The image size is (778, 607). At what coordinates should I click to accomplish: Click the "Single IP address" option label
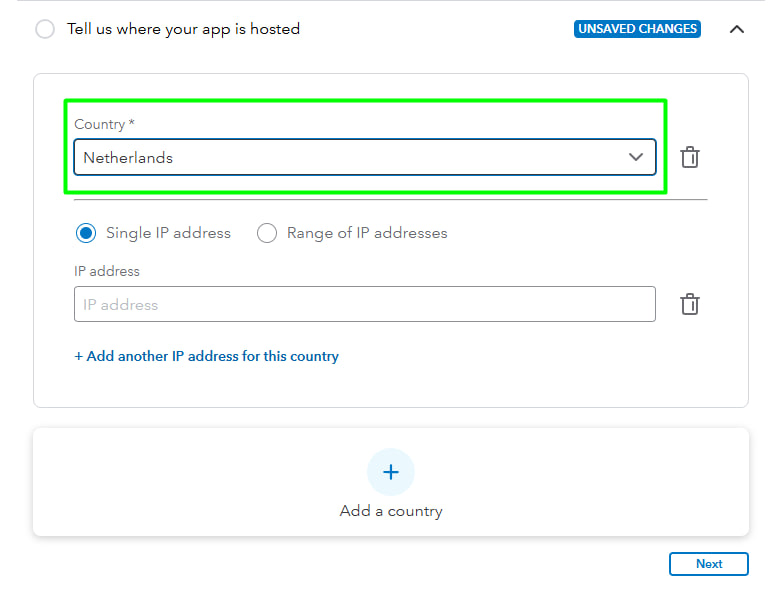click(168, 233)
